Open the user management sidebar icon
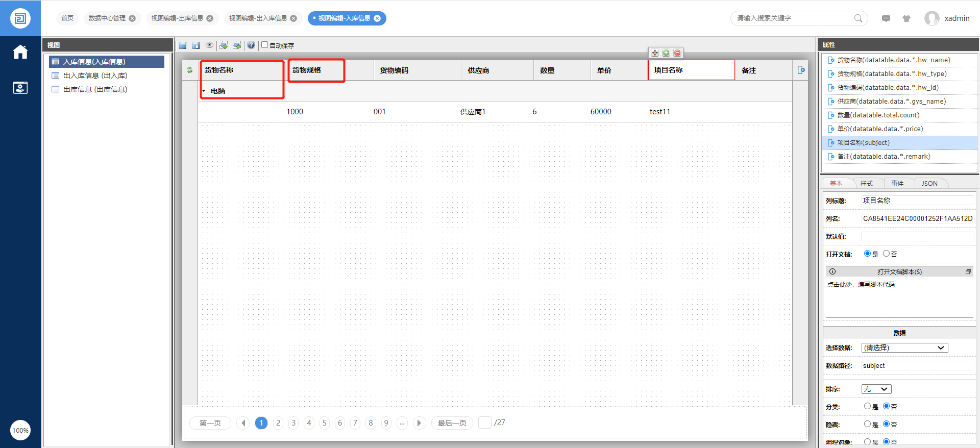The image size is (980, 448). pos(20,88)
